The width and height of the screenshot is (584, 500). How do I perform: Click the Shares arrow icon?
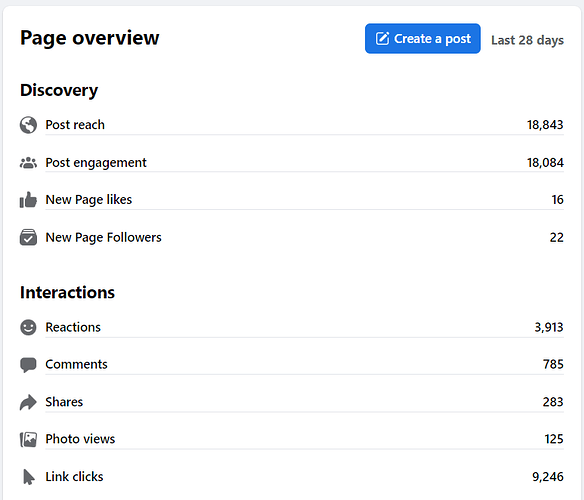point(28,402)
